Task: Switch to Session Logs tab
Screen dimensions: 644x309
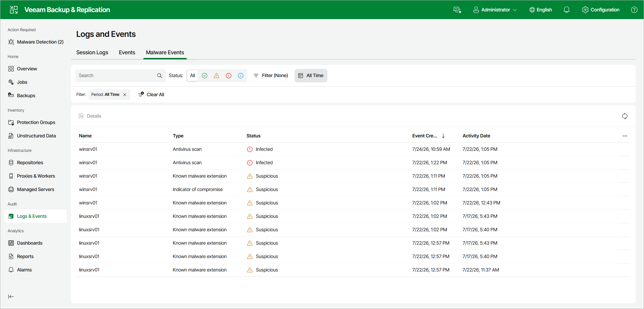Action: tap(92, 53)
